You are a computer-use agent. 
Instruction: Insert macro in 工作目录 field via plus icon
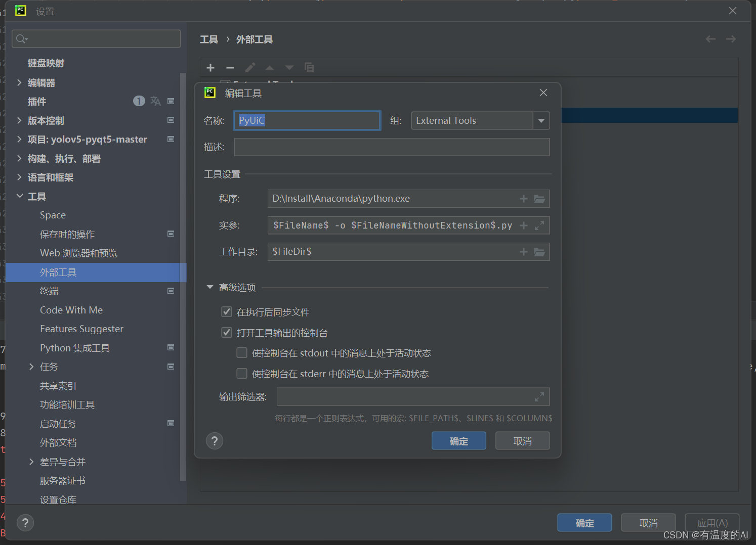click(524, 252)
